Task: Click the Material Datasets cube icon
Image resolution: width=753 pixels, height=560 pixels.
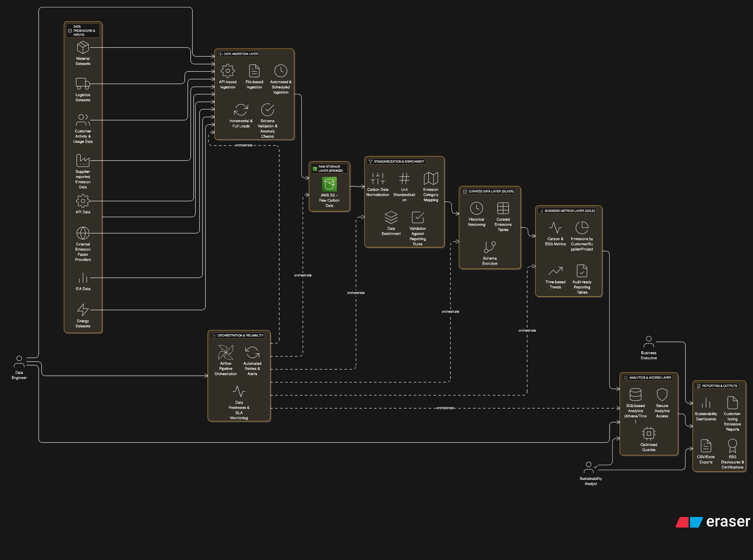Action: click(83, 48)
